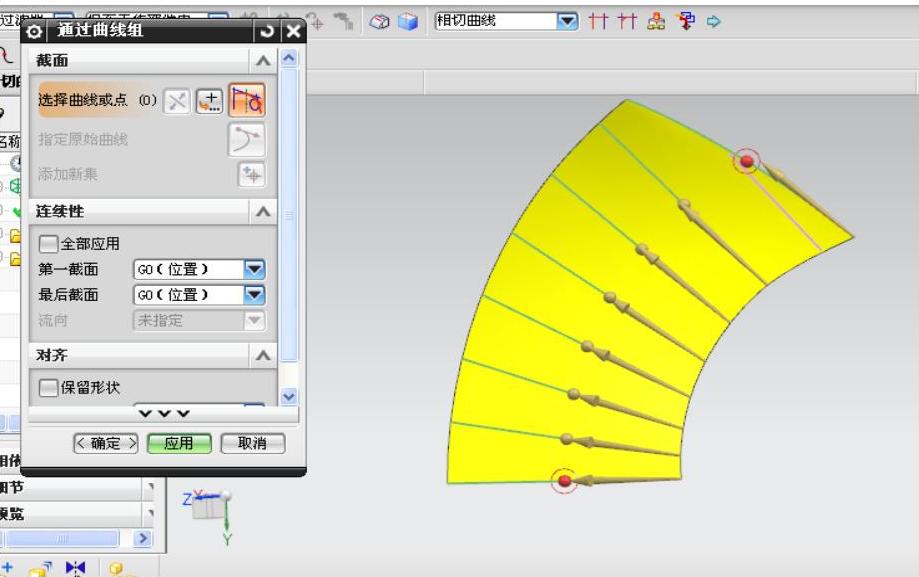Click the red ball handle on upper edge
This screenshot has height=577, width=919.
pos(747,161)
